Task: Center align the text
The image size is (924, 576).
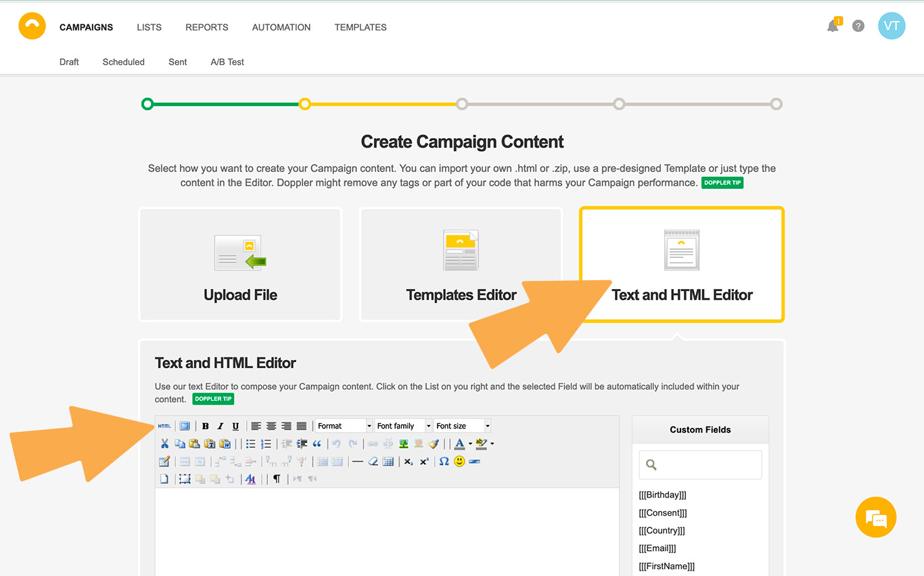Action: [271, 426]
